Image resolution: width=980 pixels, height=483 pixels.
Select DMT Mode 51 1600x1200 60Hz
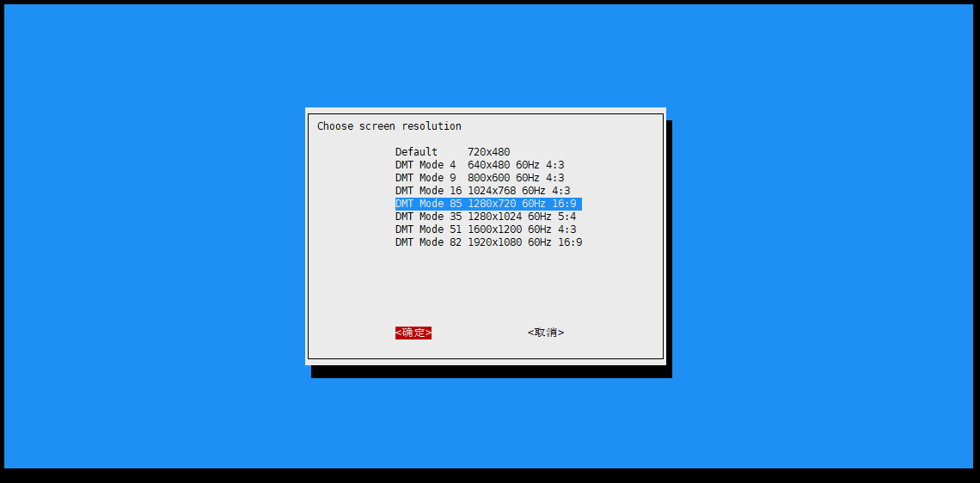[486, 229]
